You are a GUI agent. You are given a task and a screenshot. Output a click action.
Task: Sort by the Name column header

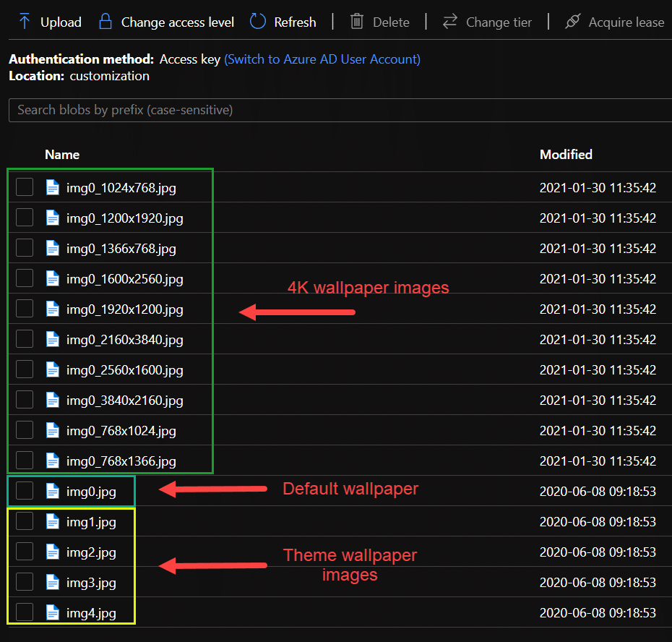pos(62,155)
